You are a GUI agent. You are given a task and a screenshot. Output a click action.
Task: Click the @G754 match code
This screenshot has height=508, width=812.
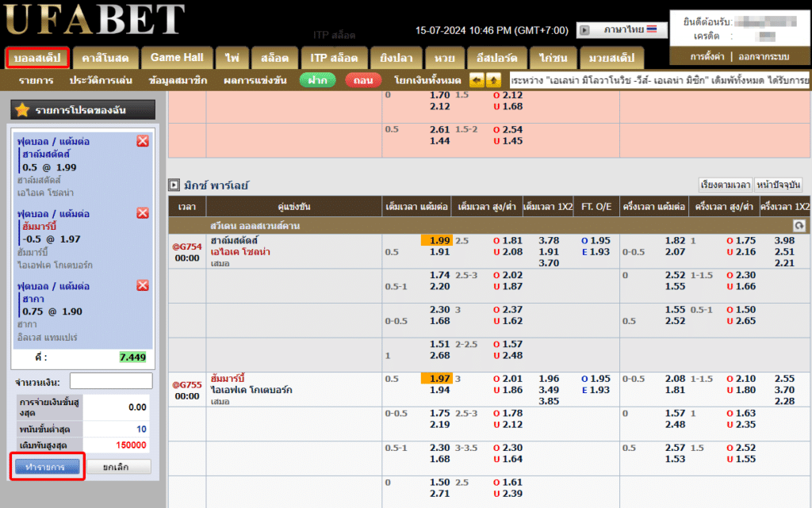pos(187,246)
